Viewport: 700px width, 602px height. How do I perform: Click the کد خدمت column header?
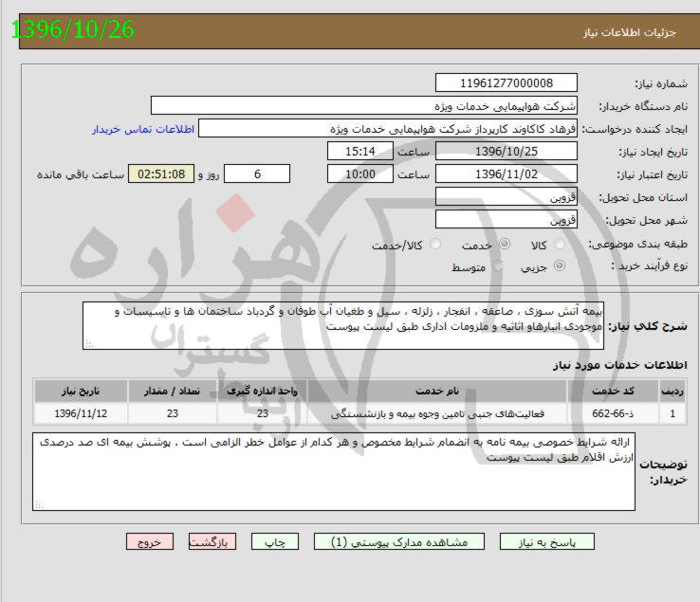coord(613,391)
